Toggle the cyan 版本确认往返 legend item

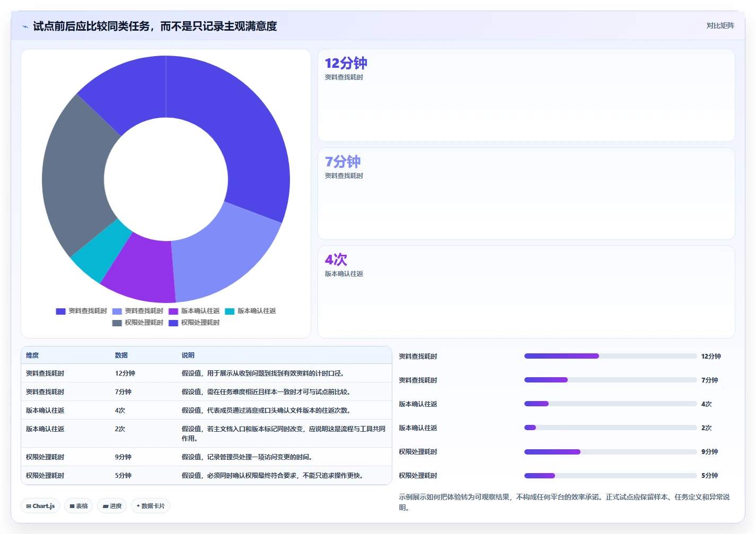250,311
